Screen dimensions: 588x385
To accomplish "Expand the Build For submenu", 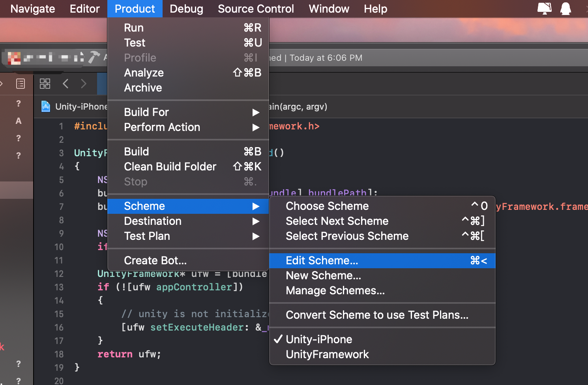I will point(188,112).
